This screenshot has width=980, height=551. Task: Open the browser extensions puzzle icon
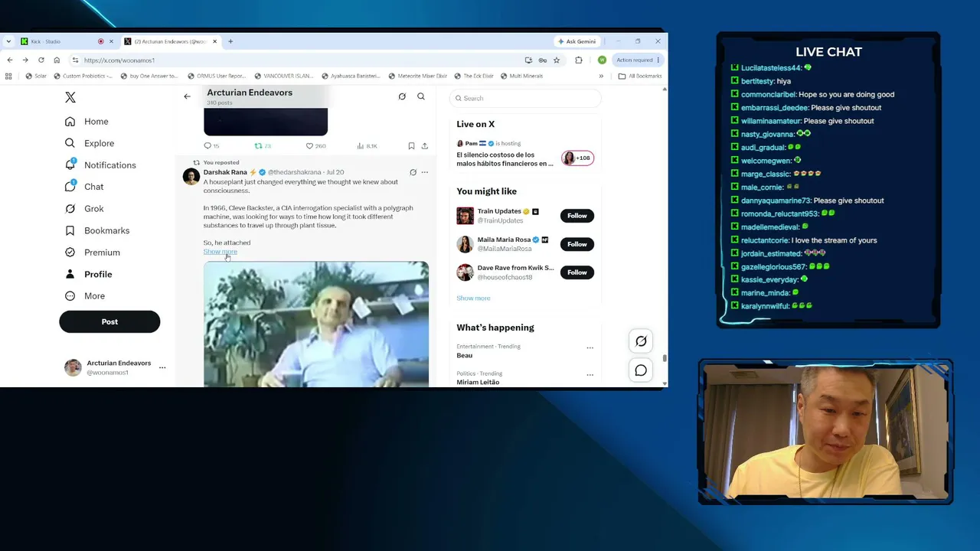click(x=579, y=60)
